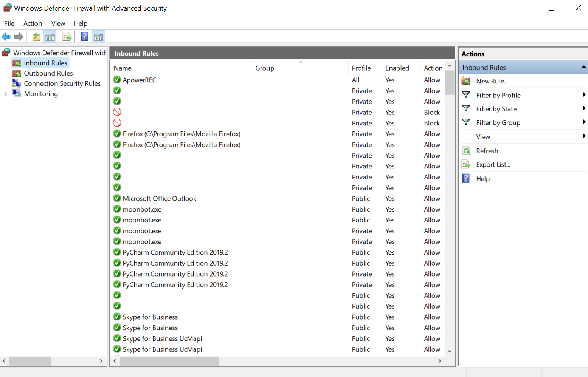Click the Up one level folder icon
This screenshot has width=588, height=377.
[36, 37]
